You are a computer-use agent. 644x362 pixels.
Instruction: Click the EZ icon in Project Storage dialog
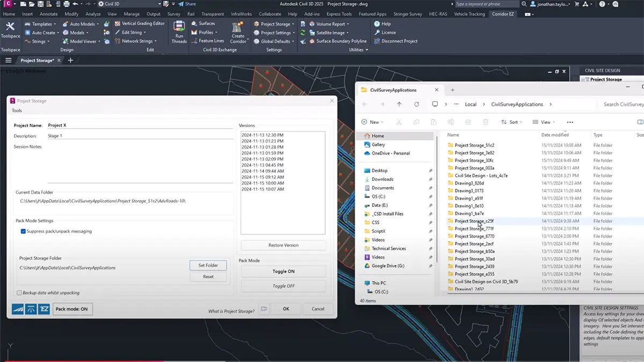coord(44,309)
